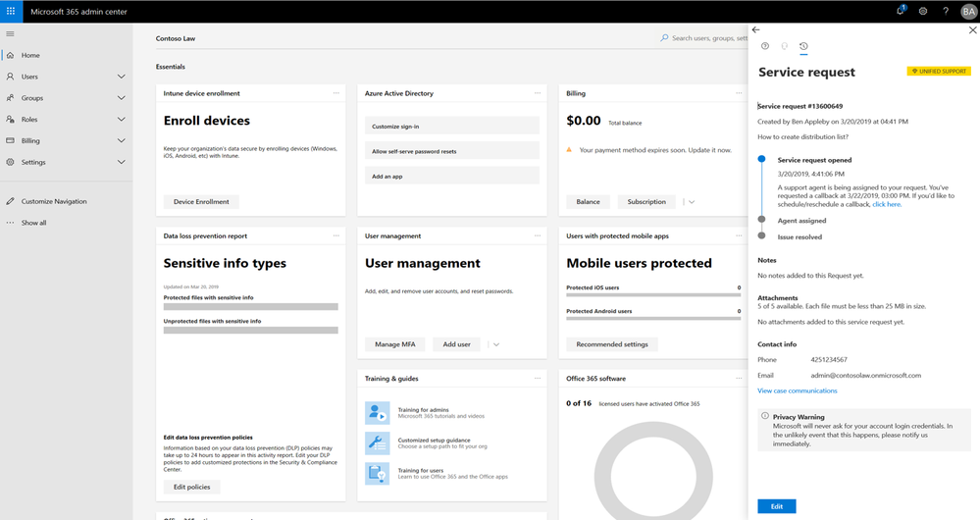Image resolution: width=980 pixels, height=520 pixels.
Task: Open the BA account avatar
Action: coord(968,11)
